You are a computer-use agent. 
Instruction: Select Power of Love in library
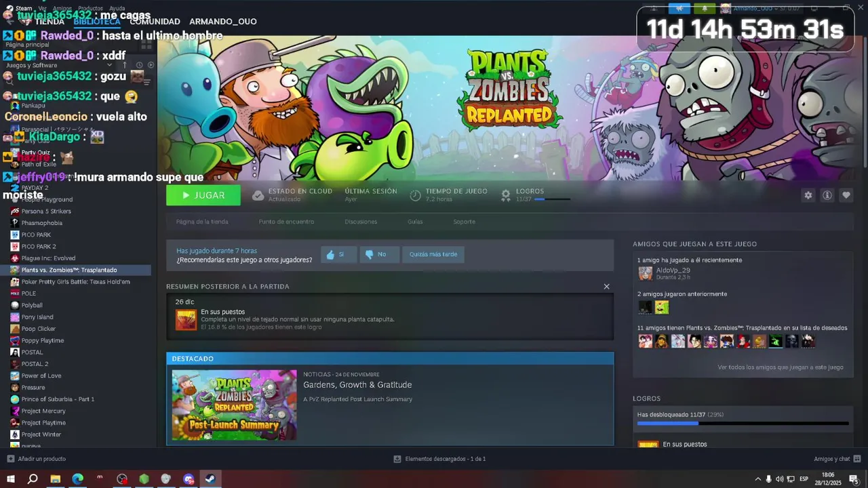pyautogui.click(x=41, y=375)
